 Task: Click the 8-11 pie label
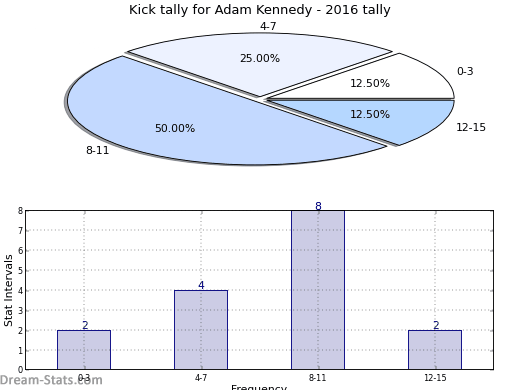pyautogui.click(x=98, y=150)
